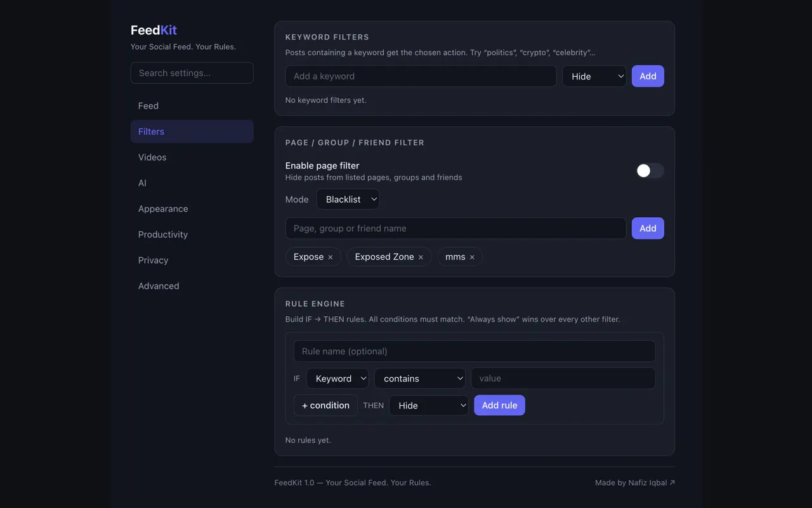Click the Add rule button

500,406
